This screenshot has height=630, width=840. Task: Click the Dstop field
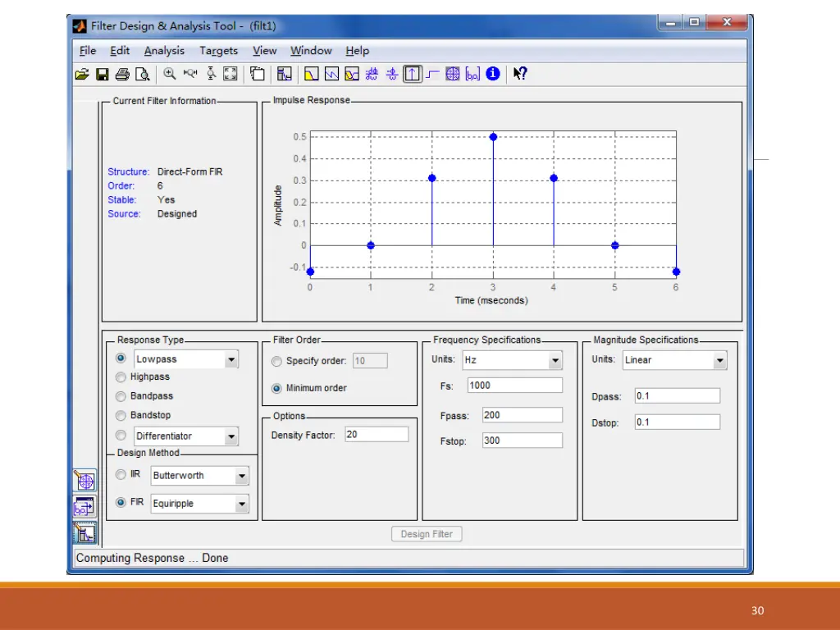(677, 422)
